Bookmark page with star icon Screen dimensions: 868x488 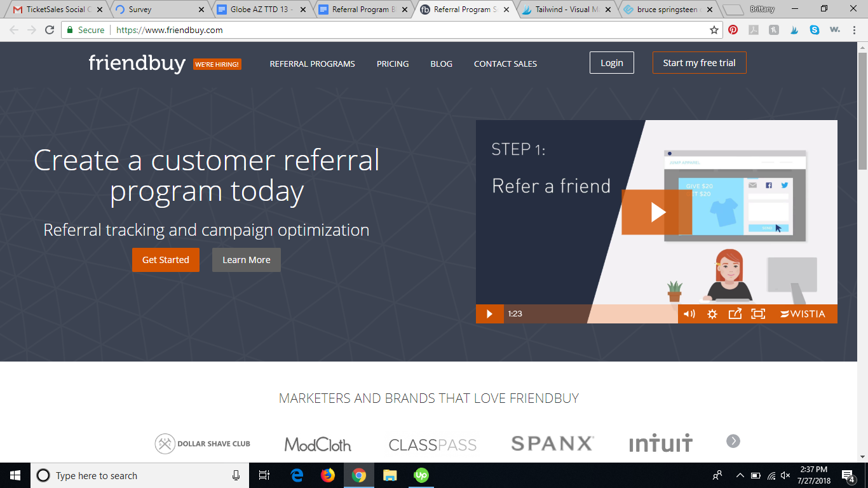(714, 30)
